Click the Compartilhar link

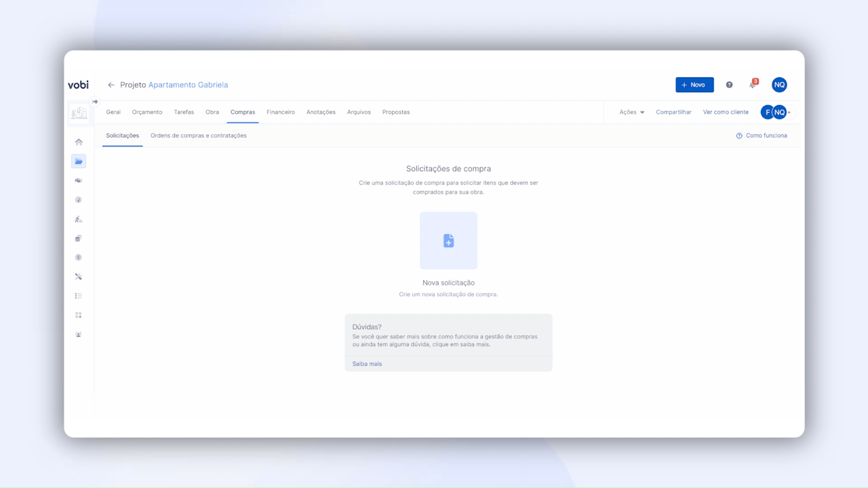(673, 112)
